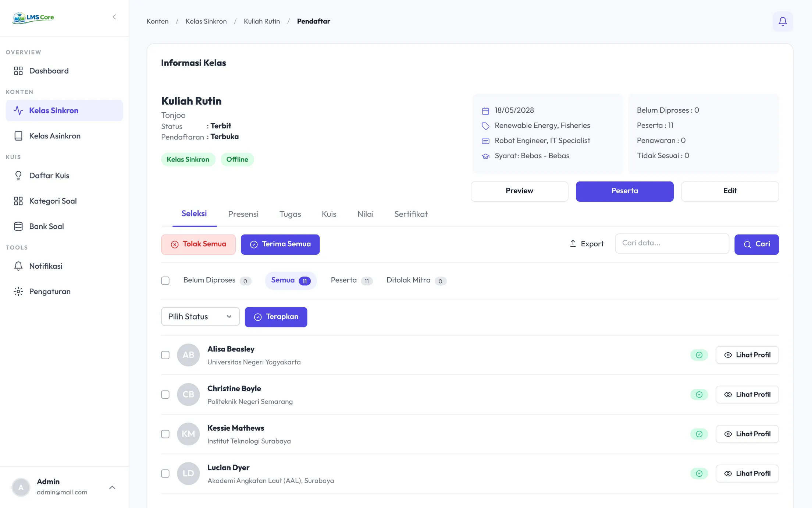Viewport: 812px width, 508px height.
Task: Open Daftar Kuis page
Action: pyautogui.click(x=64, y=176)
